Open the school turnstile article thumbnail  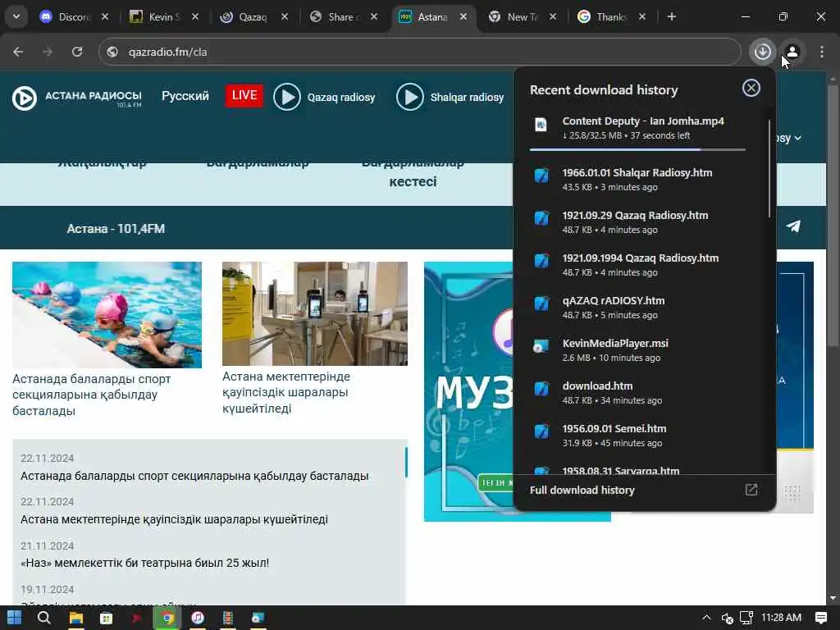coord(315,313)
